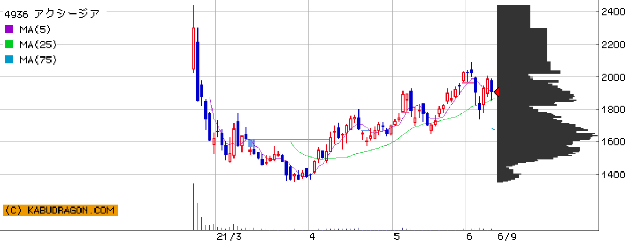Click the 4 month axis label

pyautogui.click(x=312, y=237)
